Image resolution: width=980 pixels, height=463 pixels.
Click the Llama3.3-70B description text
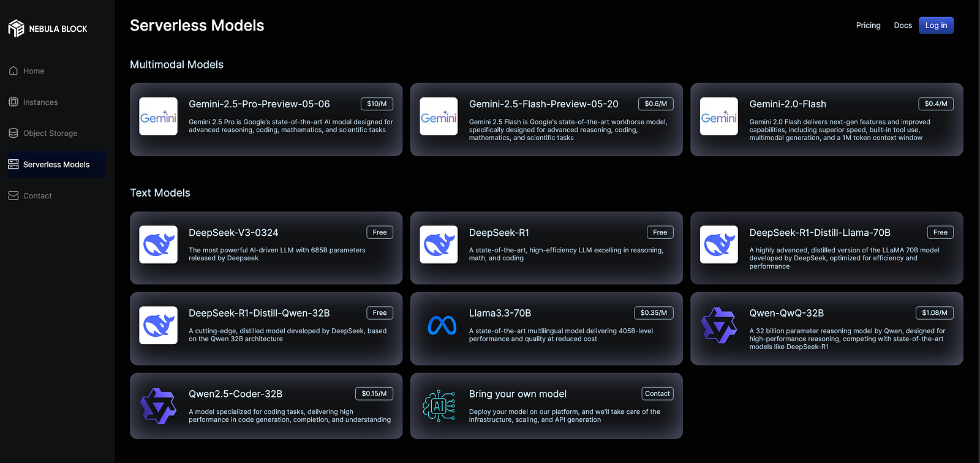[561, 335]
